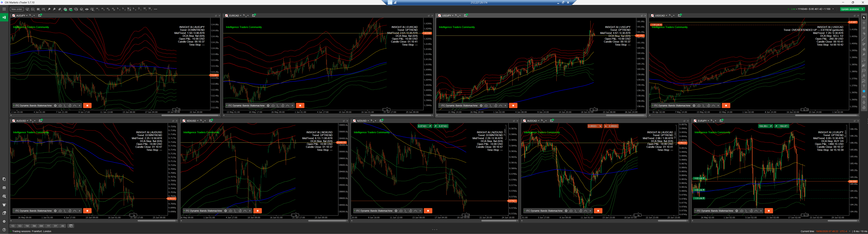Select the crosshair tool in right toolbar
868x234 pixels.
click(864, 23)
